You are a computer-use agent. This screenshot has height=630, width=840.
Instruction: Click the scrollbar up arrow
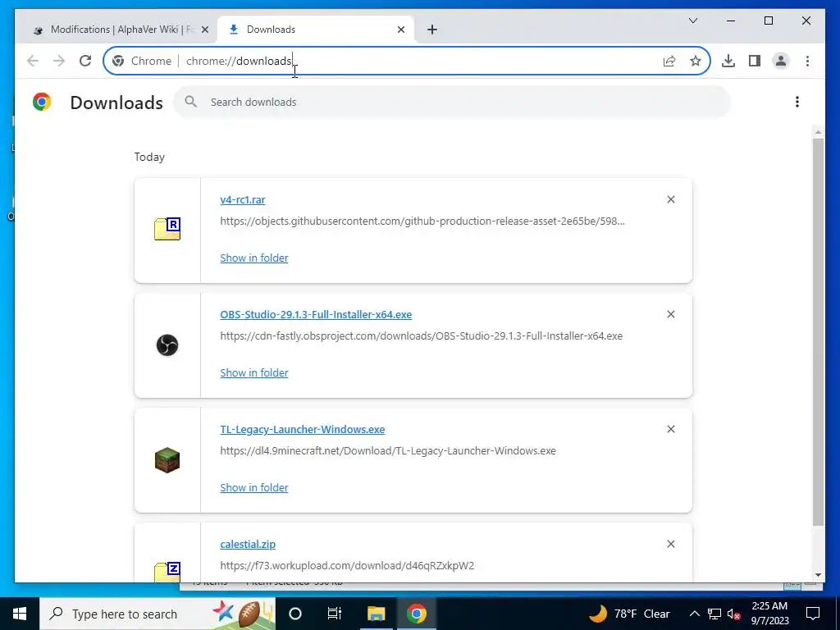tap(818, 132)
